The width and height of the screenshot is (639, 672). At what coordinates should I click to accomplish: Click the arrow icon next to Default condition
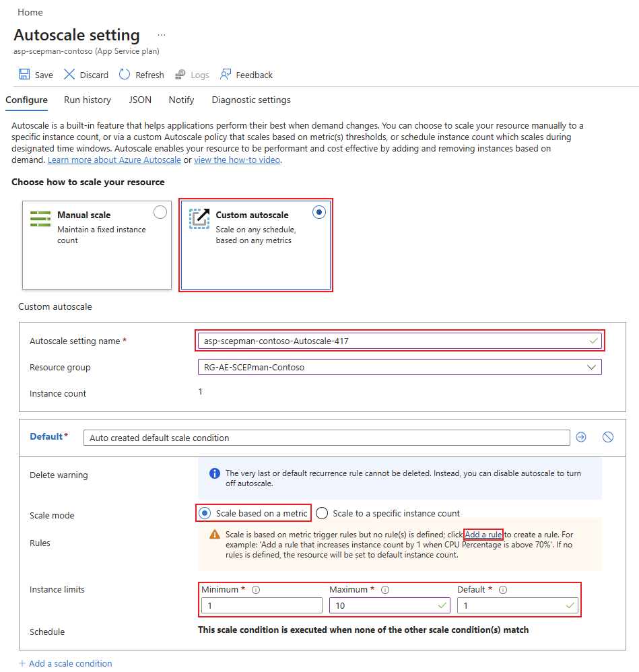click(x=581, y=437)
